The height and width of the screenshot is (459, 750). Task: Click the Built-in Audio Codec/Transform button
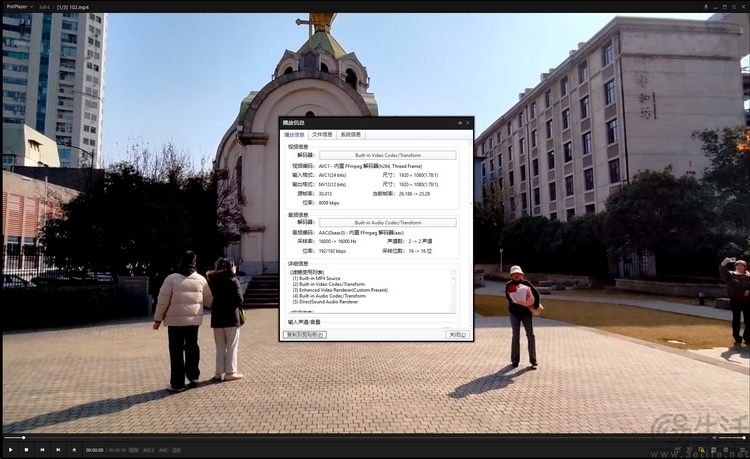[387, 222]
